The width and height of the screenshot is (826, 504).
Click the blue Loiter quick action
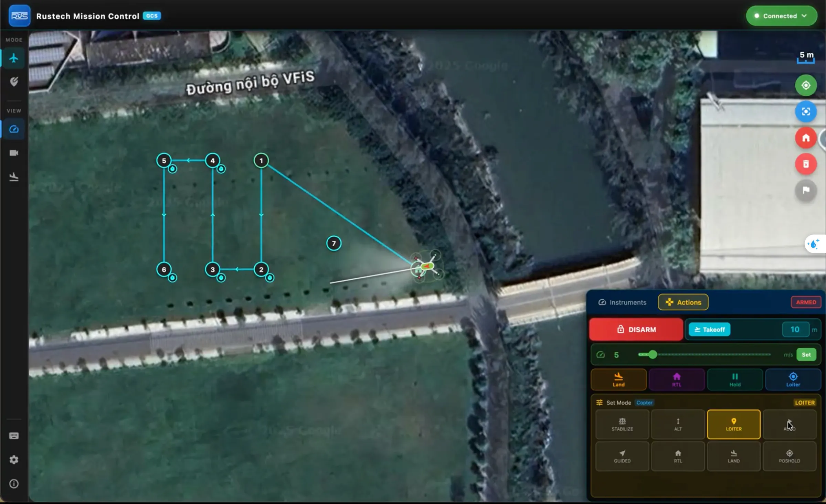(x=793, y=379)
